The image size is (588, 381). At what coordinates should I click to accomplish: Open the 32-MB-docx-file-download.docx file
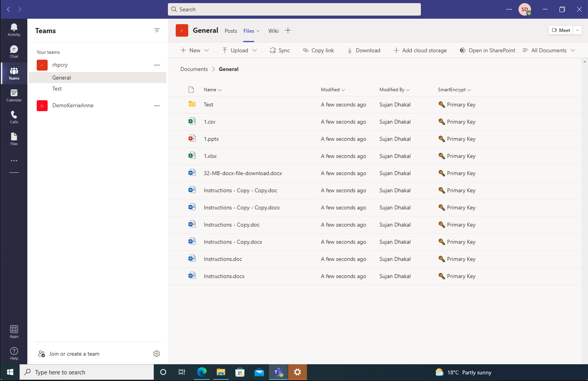(243, 173)
